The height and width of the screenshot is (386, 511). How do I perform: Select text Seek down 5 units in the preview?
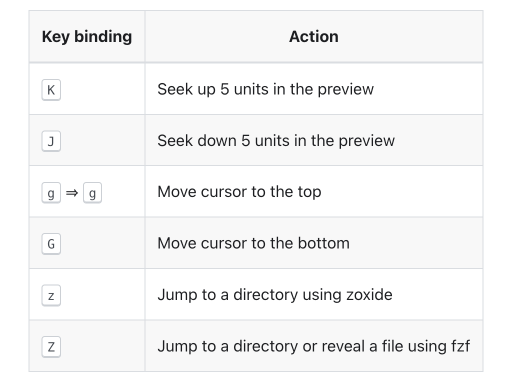point(276,141)
